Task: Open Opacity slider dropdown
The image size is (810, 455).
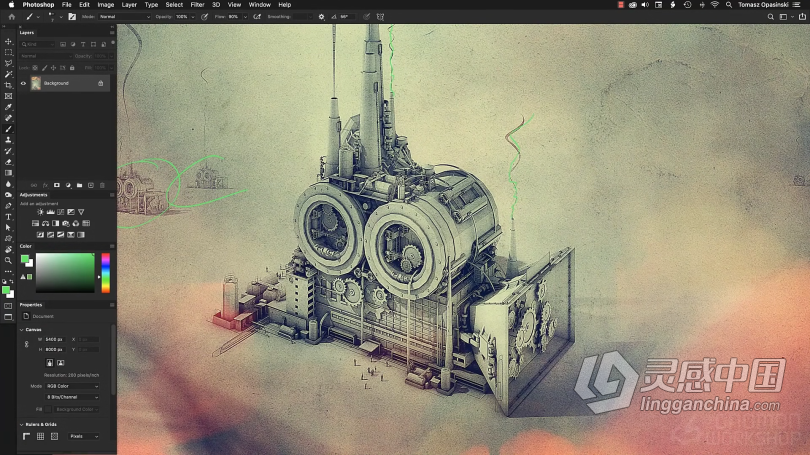Action: tap(193, 17)
